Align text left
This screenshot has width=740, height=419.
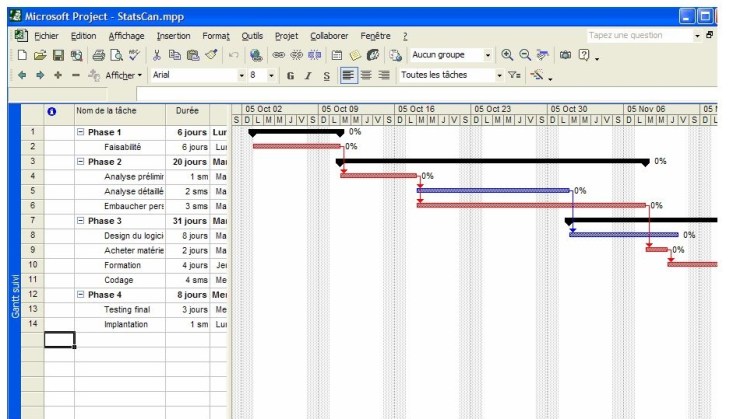tap(348, 75)
